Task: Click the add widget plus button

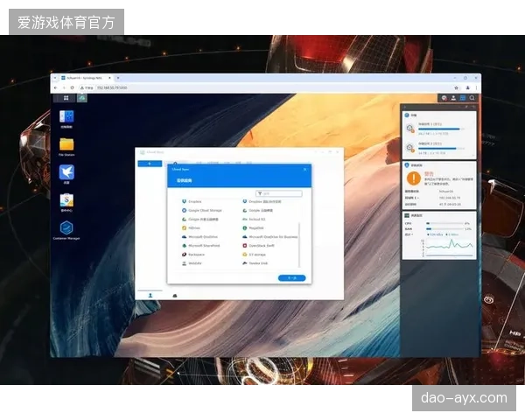Action: tap(405, 107)
